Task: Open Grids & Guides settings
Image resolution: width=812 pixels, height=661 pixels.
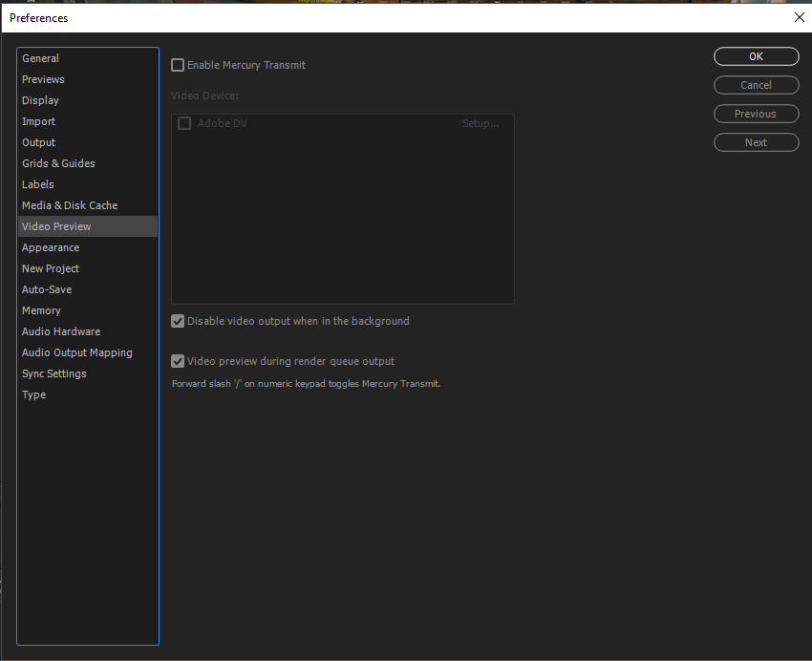Action: (57, 163)
